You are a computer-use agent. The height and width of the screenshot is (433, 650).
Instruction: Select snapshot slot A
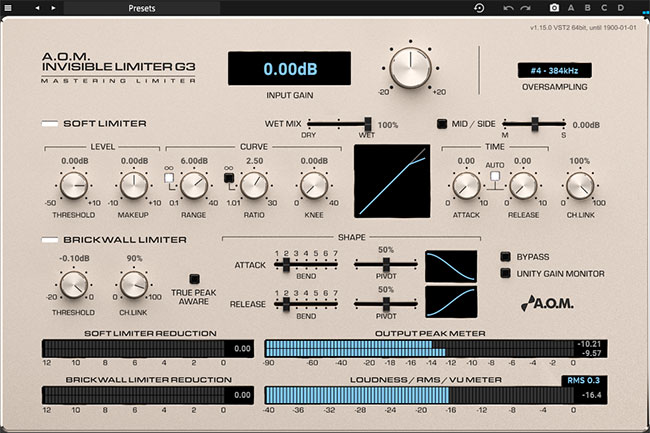(571, 7)
